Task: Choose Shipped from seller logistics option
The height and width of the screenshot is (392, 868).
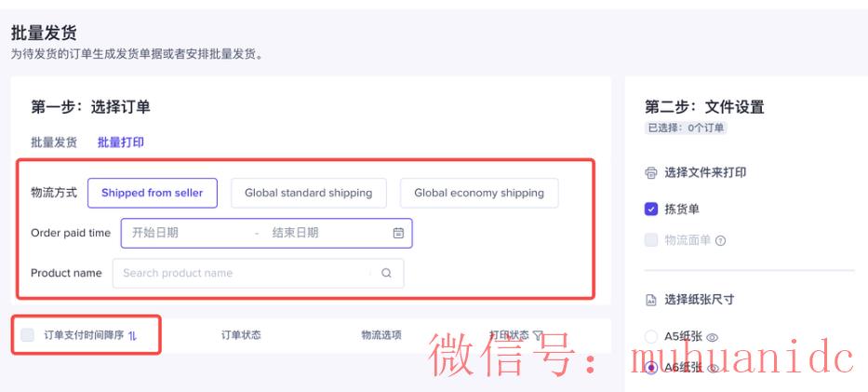Action: [153, 194]
